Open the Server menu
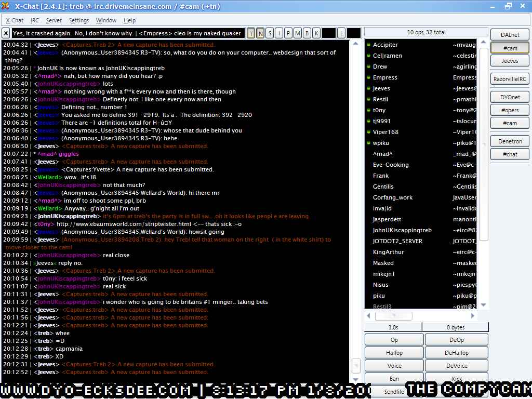 [x=54, y=20]
